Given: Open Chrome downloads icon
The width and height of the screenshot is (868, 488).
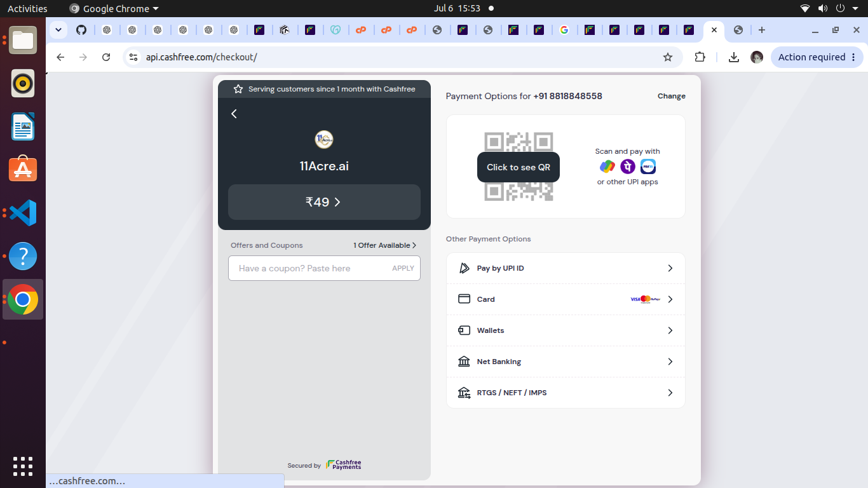Looking at the screenshot, I should (x=733, y=57).
